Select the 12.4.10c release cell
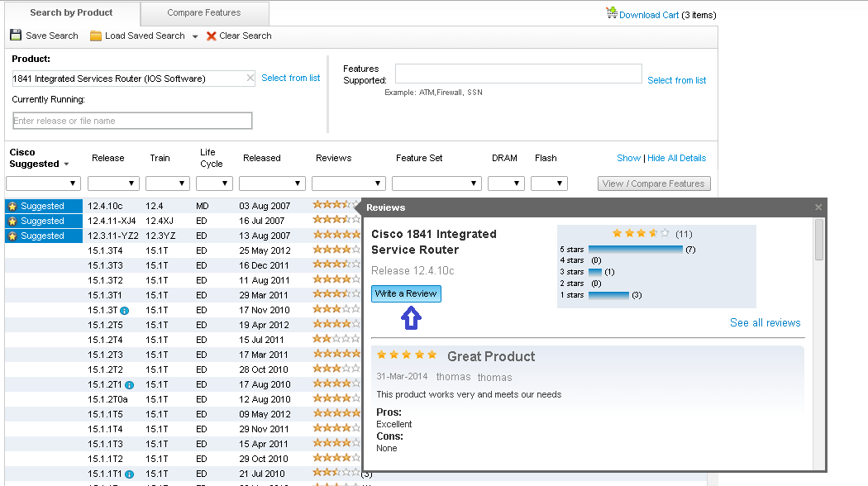Screen dimensions: 868x486 tap(105, 206)
